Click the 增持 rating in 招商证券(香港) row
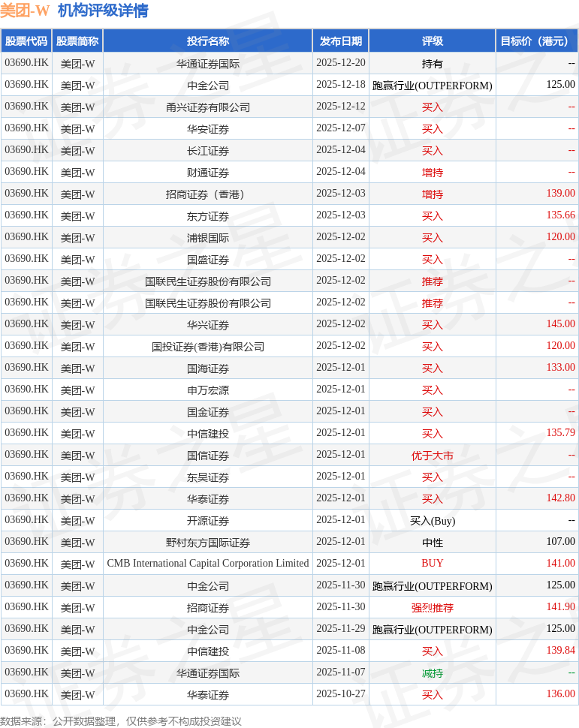This screenshot has width=579, height=728. [432, 194]
